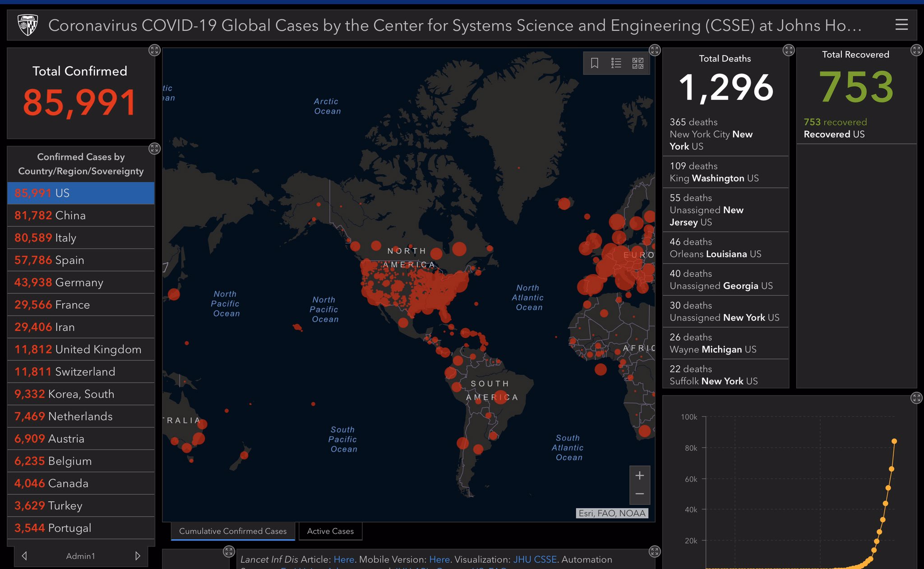Select New York City 365 deaths entry

[x=725, y=134]
